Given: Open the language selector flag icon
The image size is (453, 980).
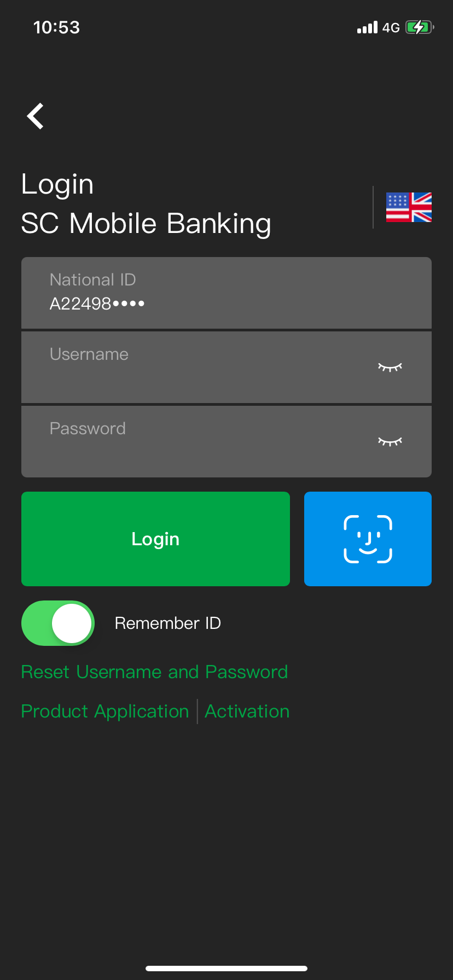Looking at the screenshot, I should pos(409,207).
